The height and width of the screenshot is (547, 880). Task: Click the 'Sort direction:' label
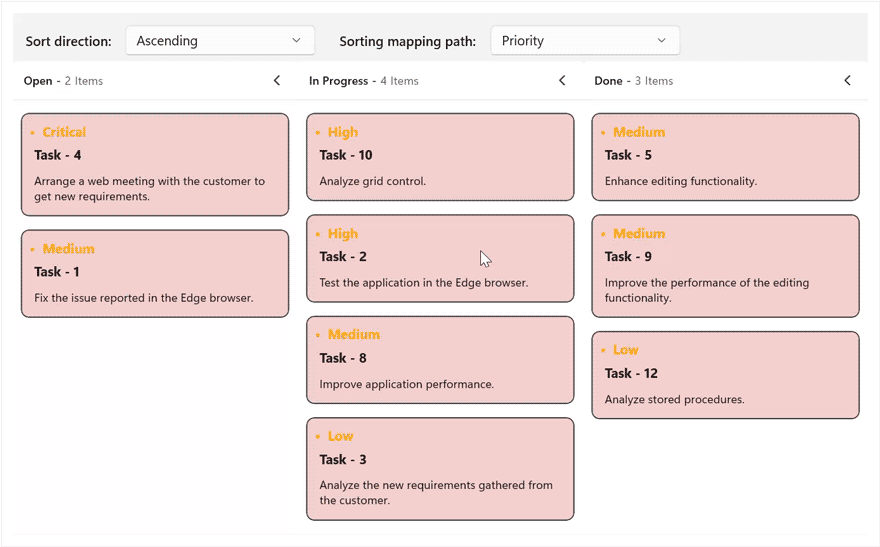(x=68, y=41)
